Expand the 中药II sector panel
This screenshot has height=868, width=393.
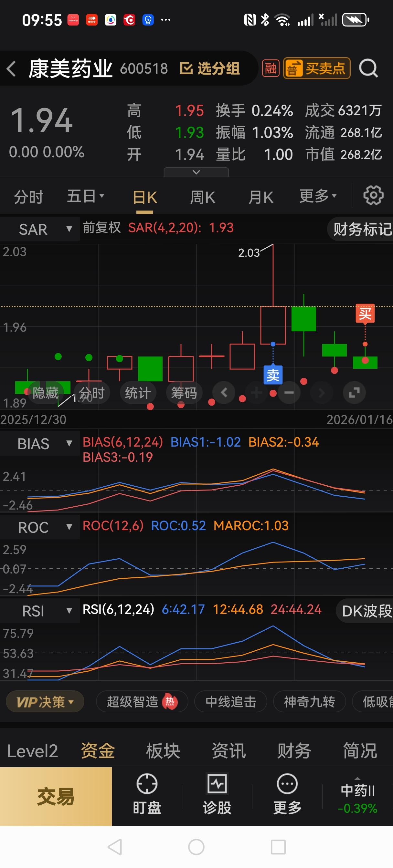click(357, 796)
